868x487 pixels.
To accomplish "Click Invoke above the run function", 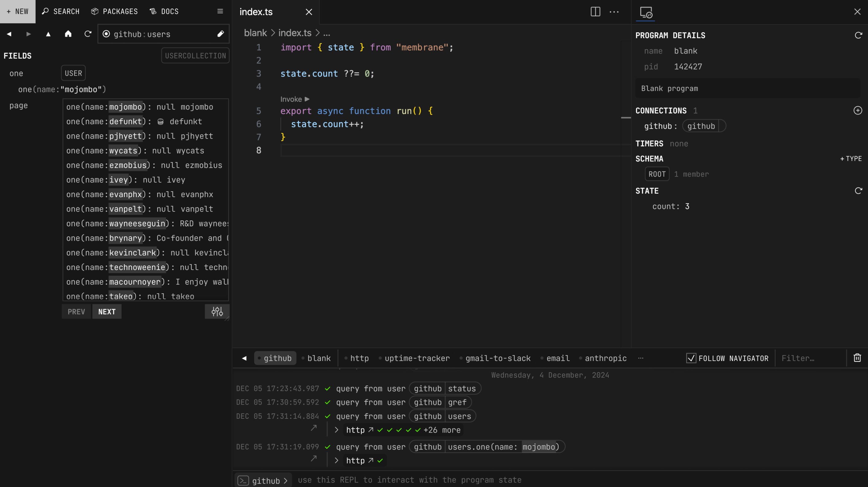I will (295, 99).
